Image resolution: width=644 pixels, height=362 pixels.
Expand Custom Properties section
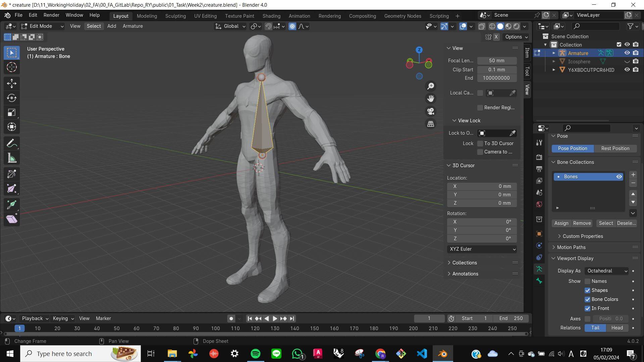[583, 236]
